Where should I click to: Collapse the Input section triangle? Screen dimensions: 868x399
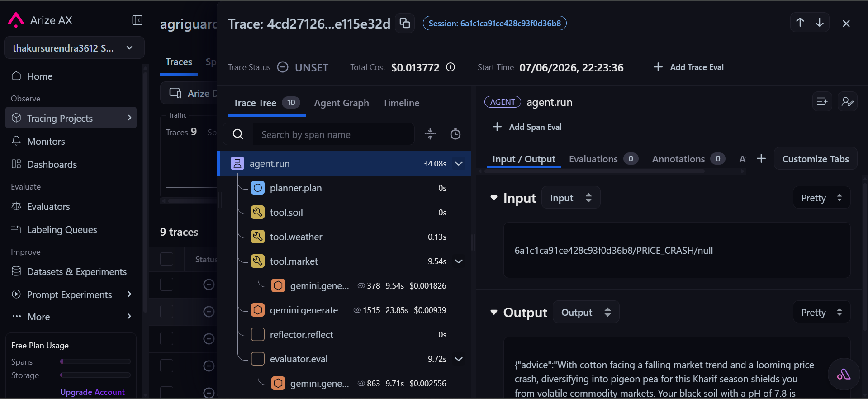point(494,198)
